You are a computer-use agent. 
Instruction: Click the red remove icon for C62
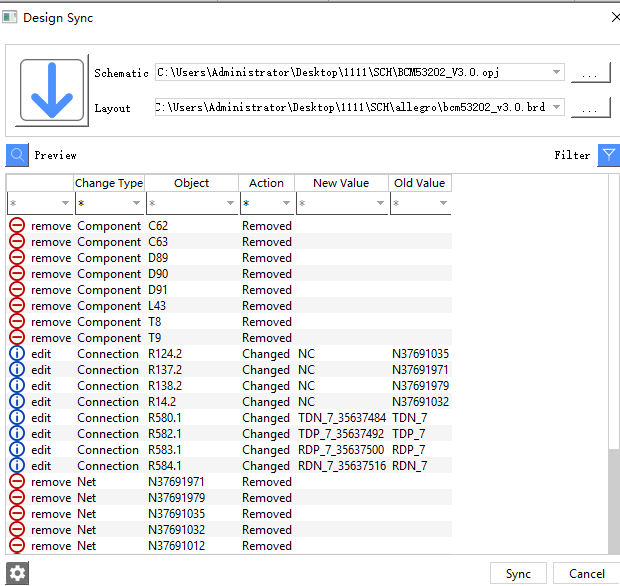(17, 225)
